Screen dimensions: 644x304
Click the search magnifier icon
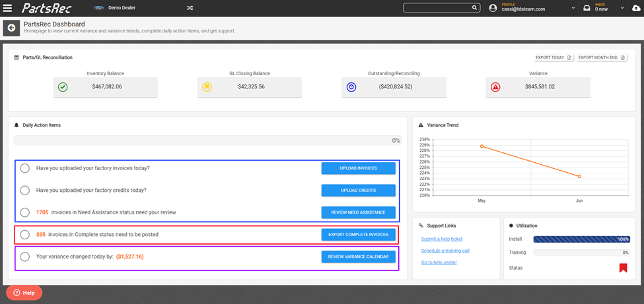(474, 8)
